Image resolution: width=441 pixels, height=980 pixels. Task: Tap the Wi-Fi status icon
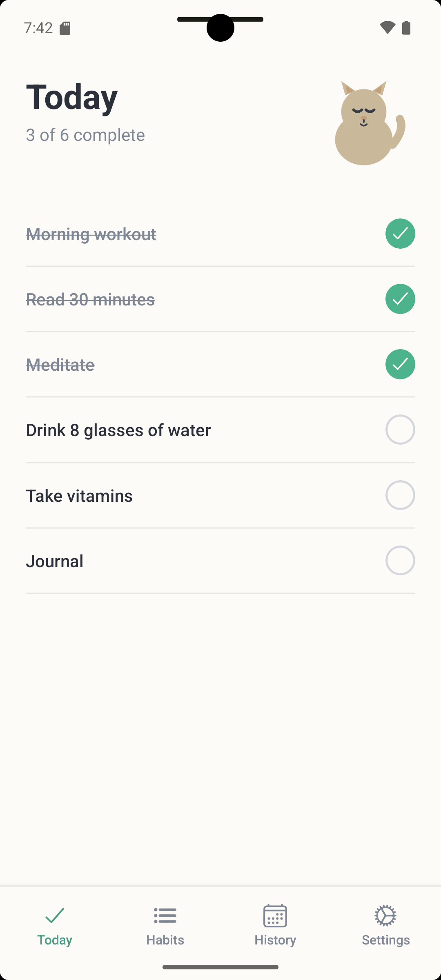click(x=387, y=28)
